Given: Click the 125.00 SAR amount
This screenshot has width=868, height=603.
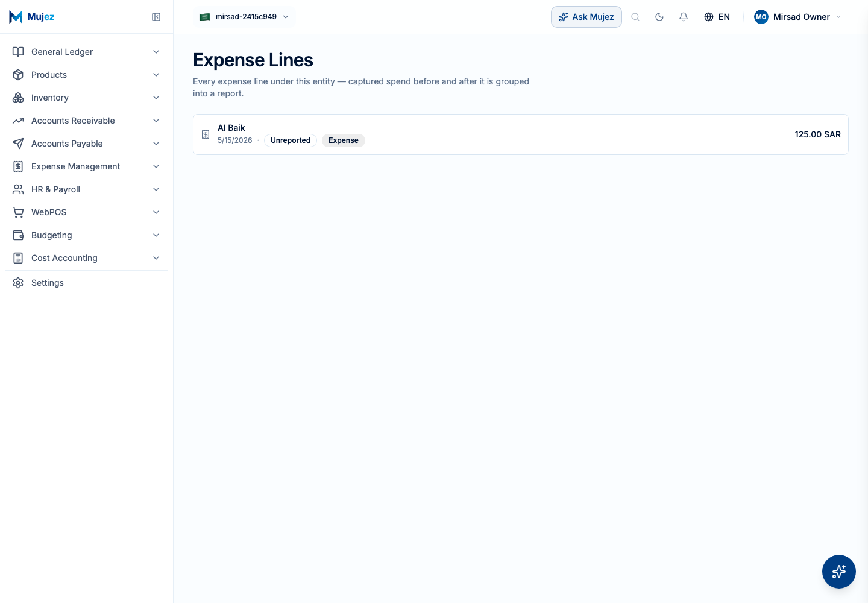Looking at the screenshot, I should pyautogui.click(x=817, y=134).
